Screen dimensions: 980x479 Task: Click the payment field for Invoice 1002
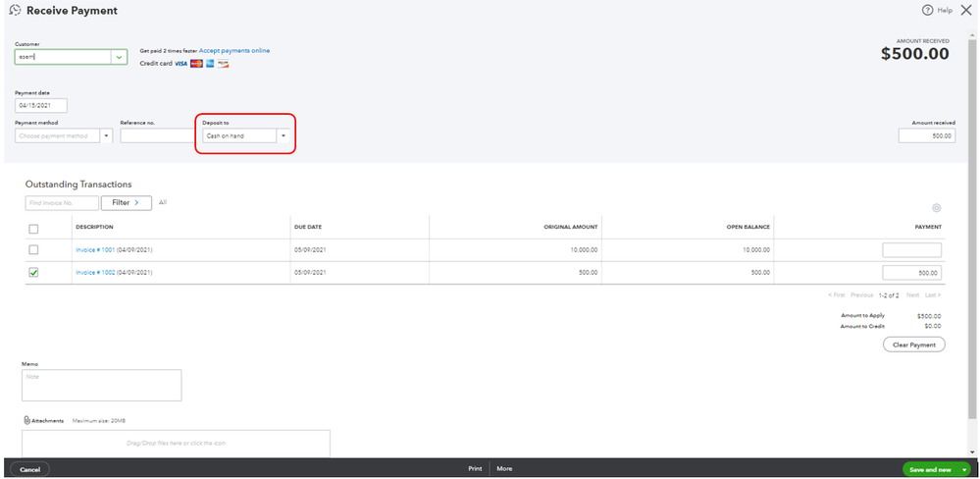click(x=912, y=273)
